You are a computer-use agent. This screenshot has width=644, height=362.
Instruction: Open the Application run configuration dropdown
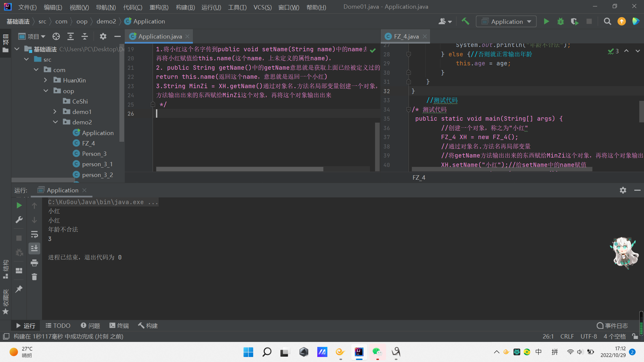point(506,21)
